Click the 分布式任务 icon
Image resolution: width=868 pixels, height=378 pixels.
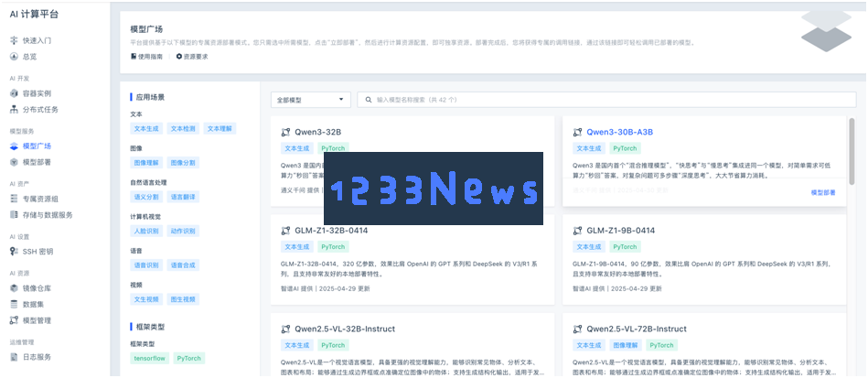tap(15, 109)
